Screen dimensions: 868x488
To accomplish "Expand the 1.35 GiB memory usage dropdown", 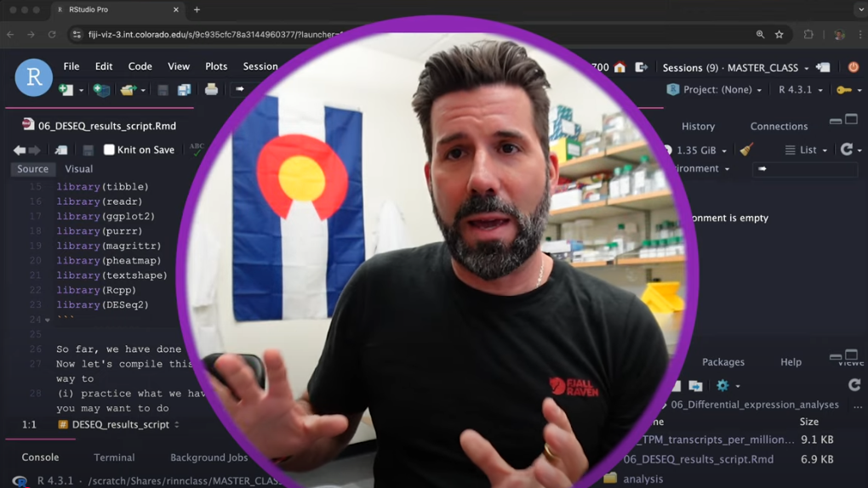I will click(x=701, y=150).
